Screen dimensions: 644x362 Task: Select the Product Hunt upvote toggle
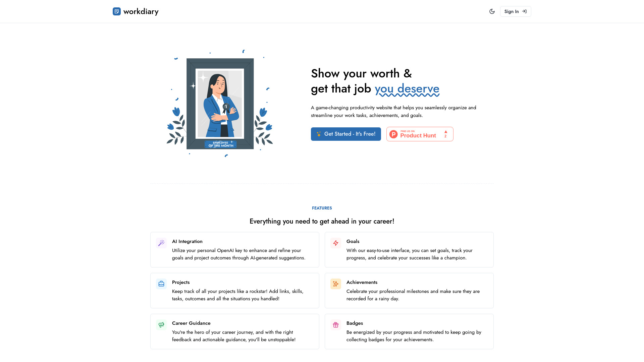[445, 134]
